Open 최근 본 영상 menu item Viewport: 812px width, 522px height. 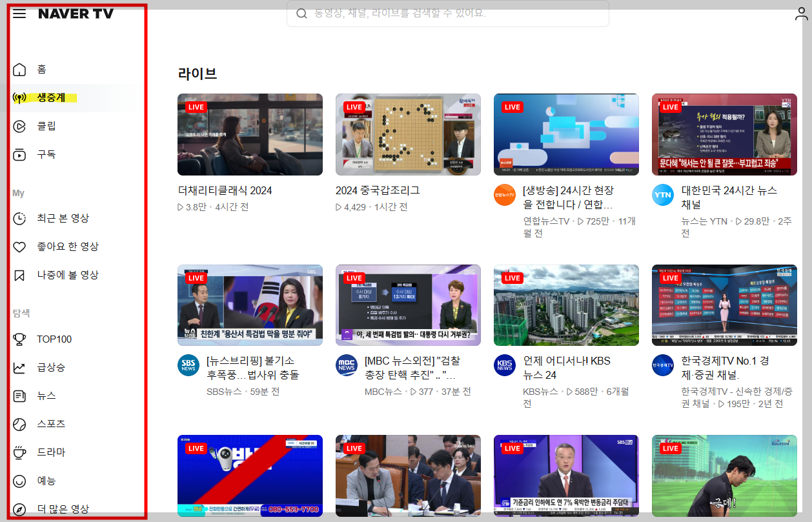click(x=63, y=218)
